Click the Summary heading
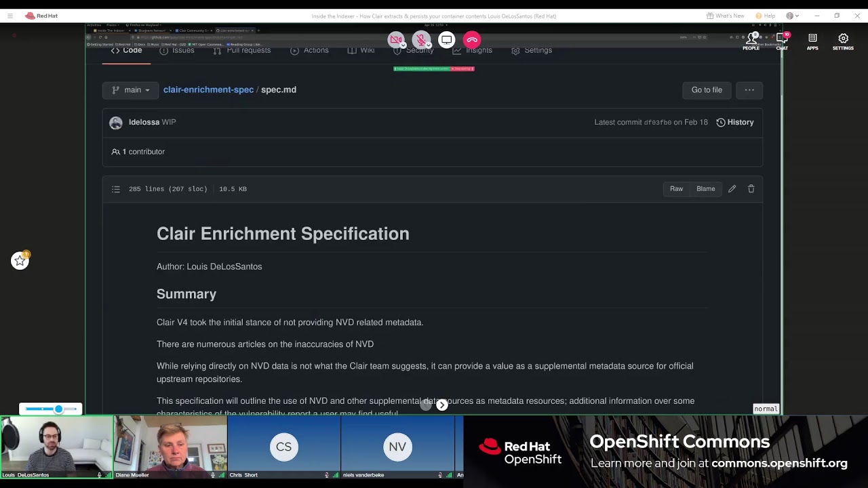Image resolution: width=868 pixels, height=488 pixels. coord(186,294)
